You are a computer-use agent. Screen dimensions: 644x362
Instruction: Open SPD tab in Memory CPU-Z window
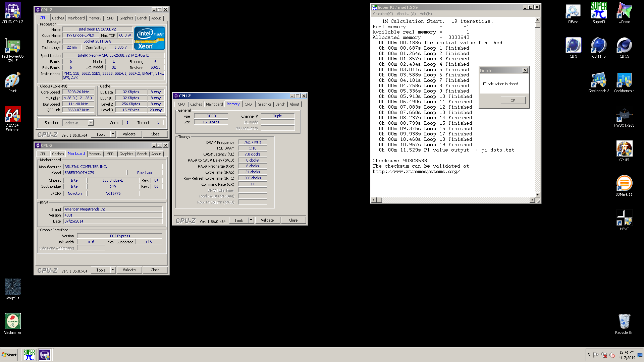(248, 104)
